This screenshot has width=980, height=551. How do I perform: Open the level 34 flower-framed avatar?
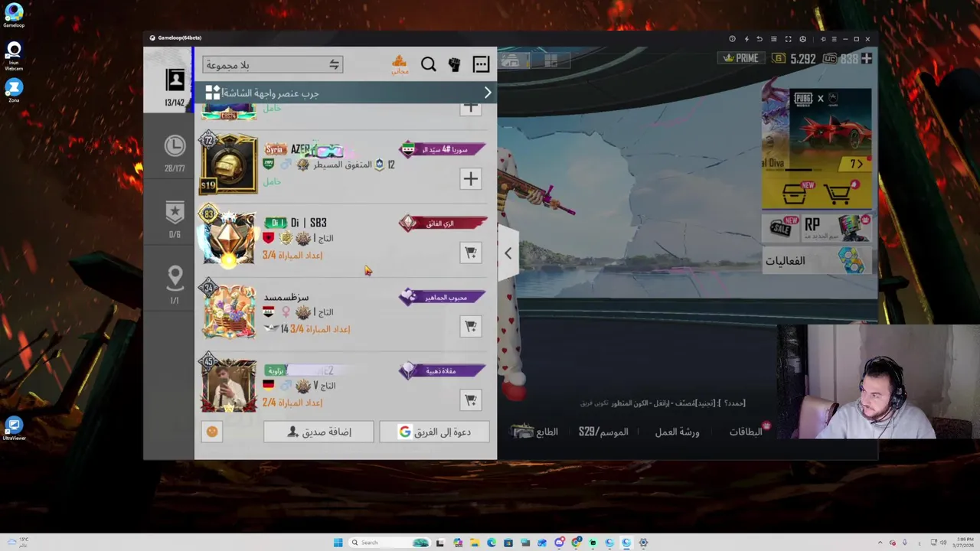tap(228, 311)
